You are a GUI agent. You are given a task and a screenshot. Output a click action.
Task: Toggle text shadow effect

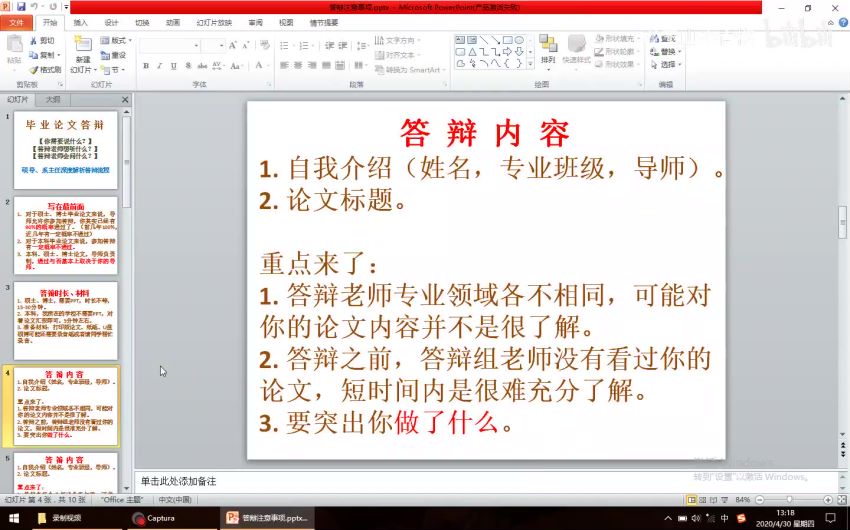click(x=188, y=66)
